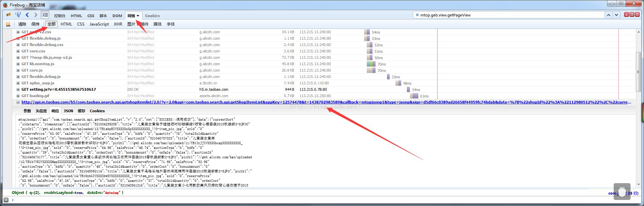Open the 缓存 tab in request details

82,111
